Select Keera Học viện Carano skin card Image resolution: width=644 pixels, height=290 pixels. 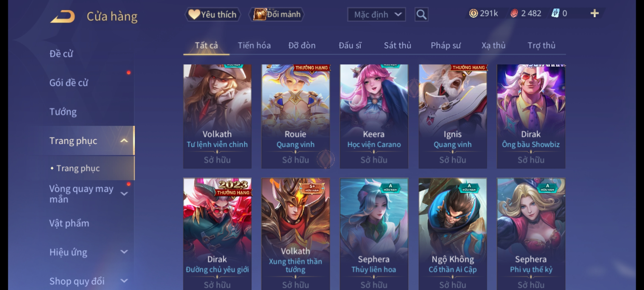[374, 116]
